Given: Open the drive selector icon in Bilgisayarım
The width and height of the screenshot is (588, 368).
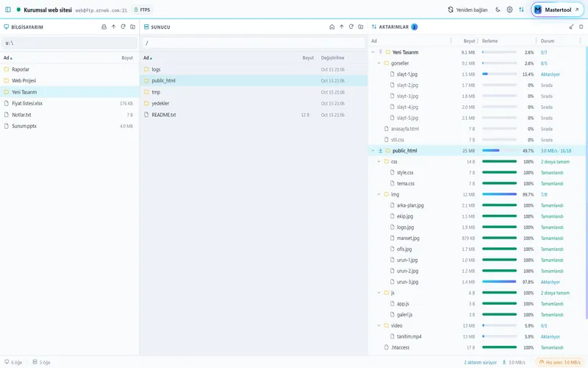Looking at the screenshot, I should tap(104, 27).
